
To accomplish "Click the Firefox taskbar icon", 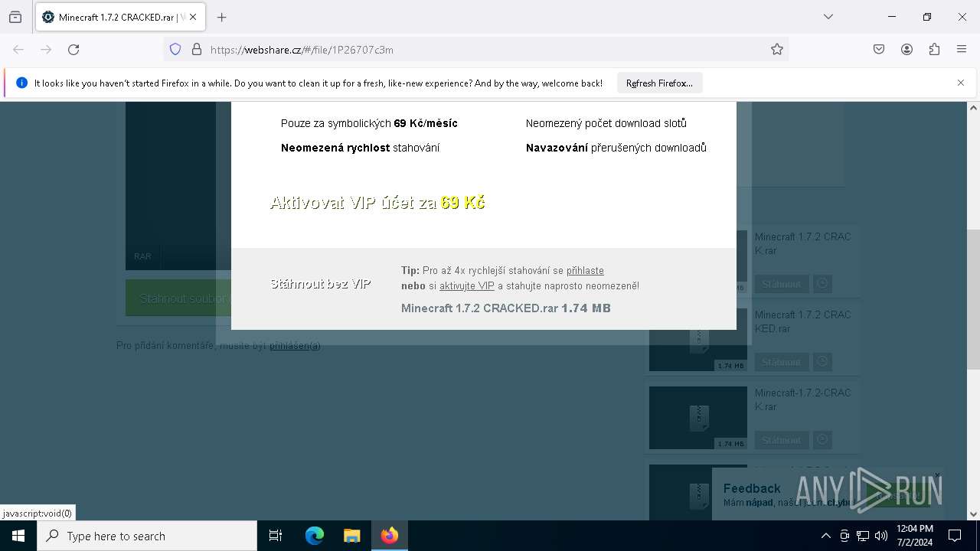I will 390,536.
